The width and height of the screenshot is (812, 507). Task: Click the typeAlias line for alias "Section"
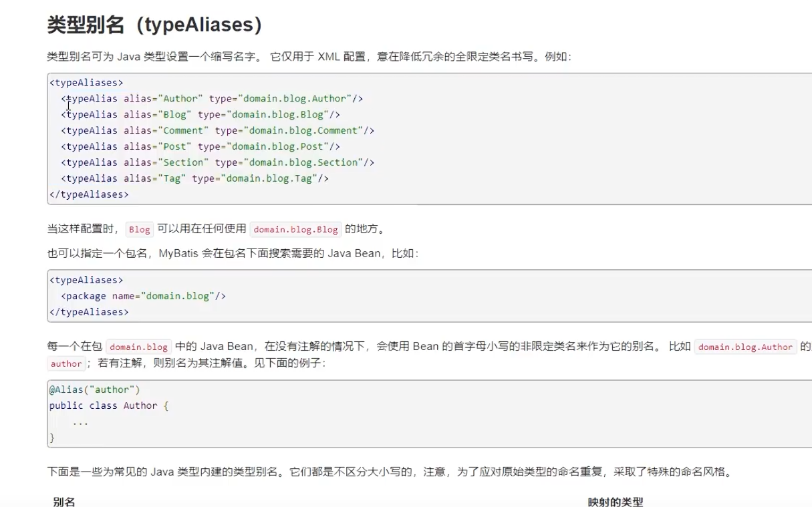217,162
